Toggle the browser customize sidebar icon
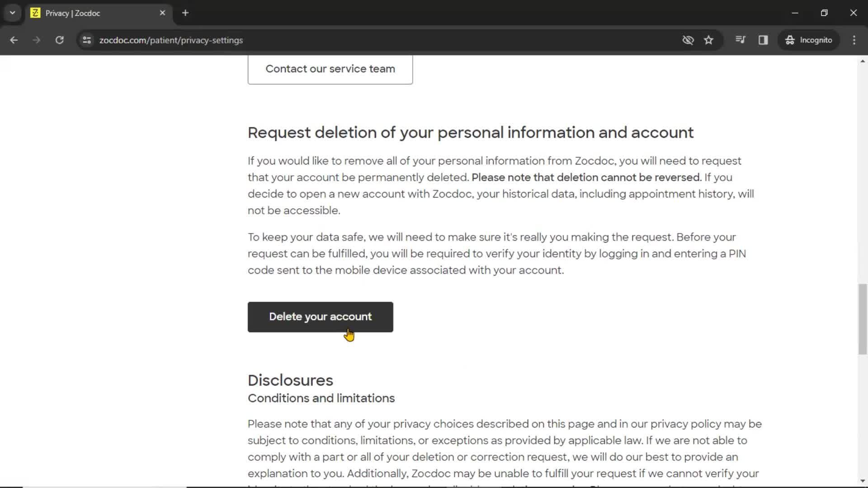This screenshot has height=488, width=868. [x=763, y=40]
